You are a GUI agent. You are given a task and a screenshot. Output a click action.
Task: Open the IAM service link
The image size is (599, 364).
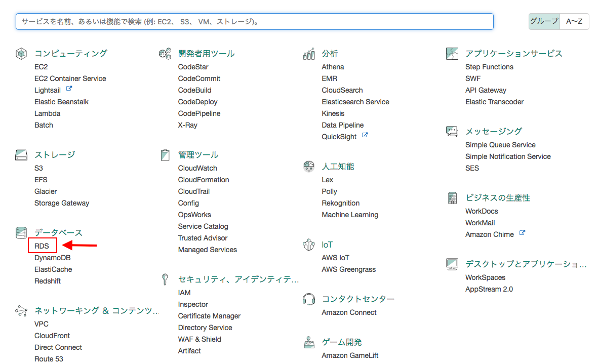click(184, 292)
